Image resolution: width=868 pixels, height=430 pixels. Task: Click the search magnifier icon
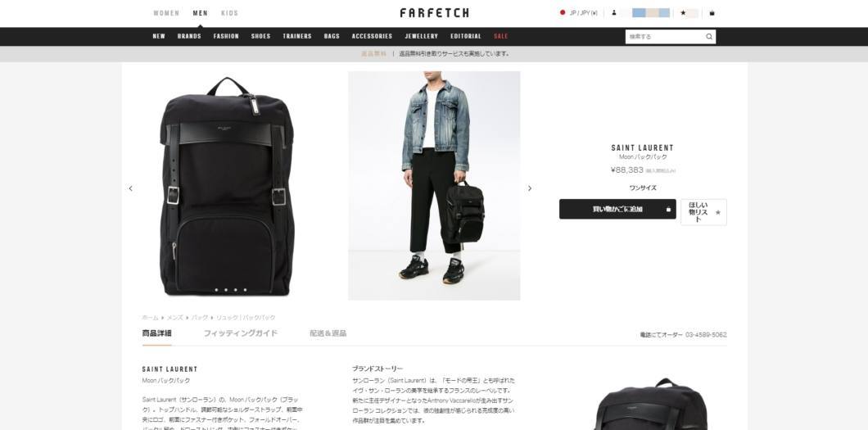pyautogui.click(x=708, y=37)
